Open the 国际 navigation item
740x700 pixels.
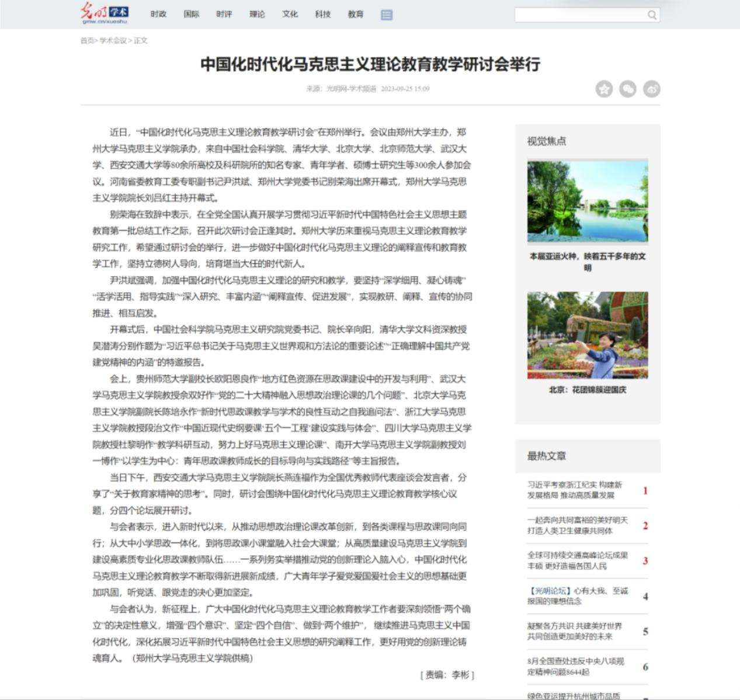coord(192,14)
